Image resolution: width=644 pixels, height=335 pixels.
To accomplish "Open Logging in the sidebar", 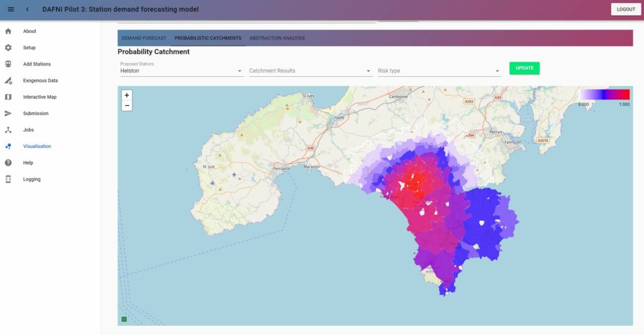I will [31, 179].
